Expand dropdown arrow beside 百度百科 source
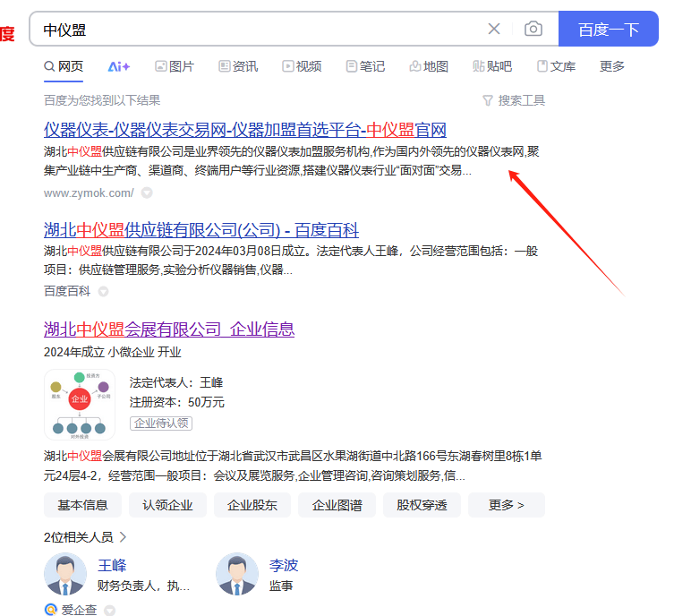 (103, 291)
